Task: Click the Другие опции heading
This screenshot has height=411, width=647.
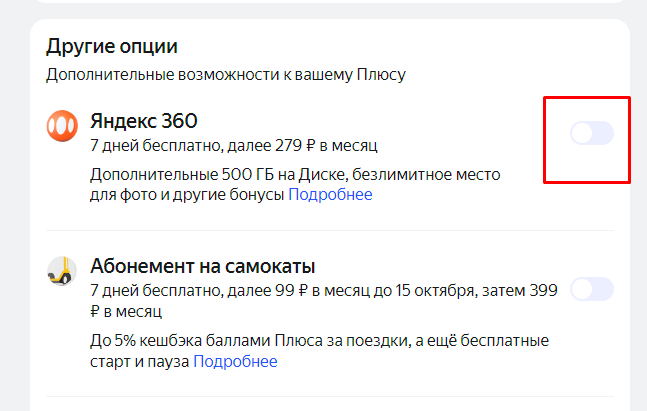Action: [x=111, y=47]
